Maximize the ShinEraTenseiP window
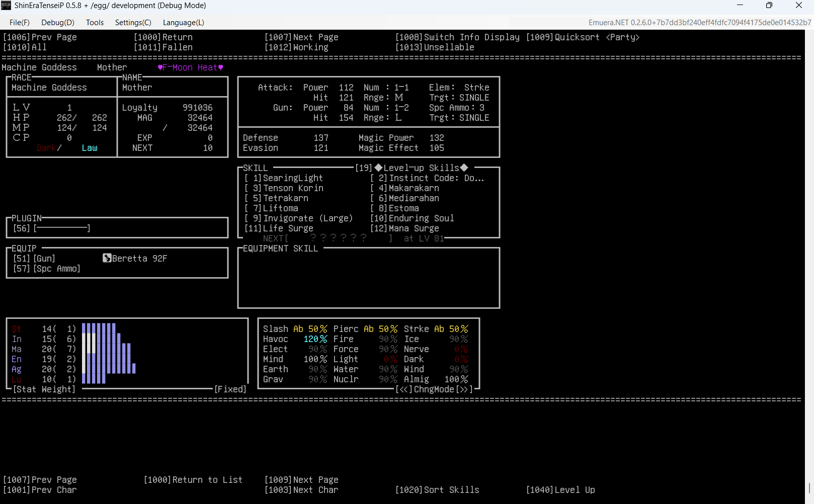 [769, 6]
